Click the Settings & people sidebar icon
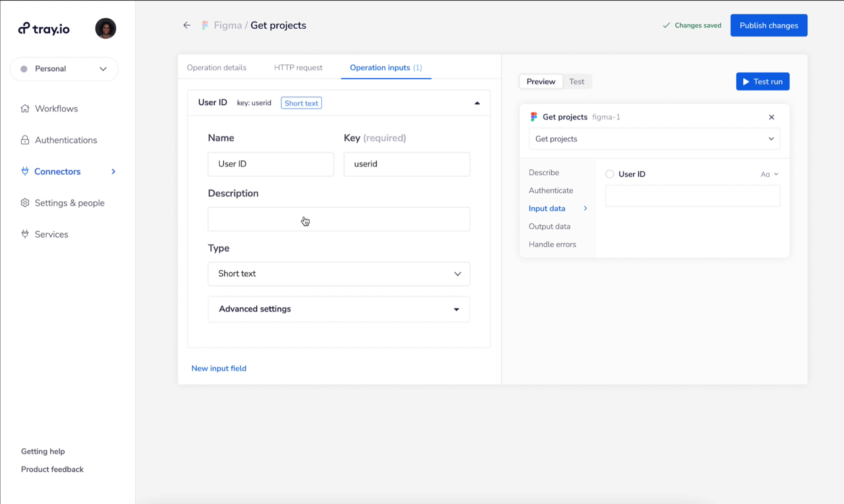 [24, 202]
